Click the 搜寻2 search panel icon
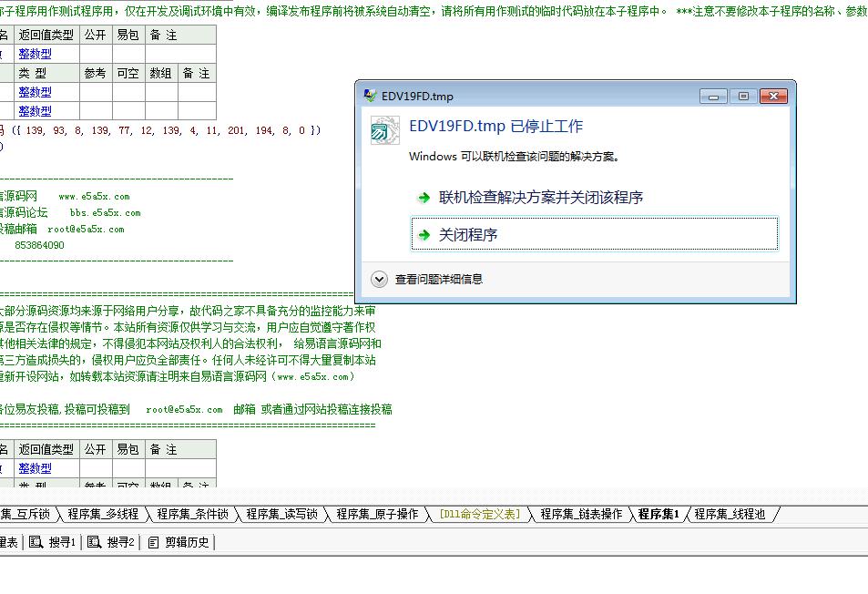This screenshot has width=868, height=594. [95, 542]
